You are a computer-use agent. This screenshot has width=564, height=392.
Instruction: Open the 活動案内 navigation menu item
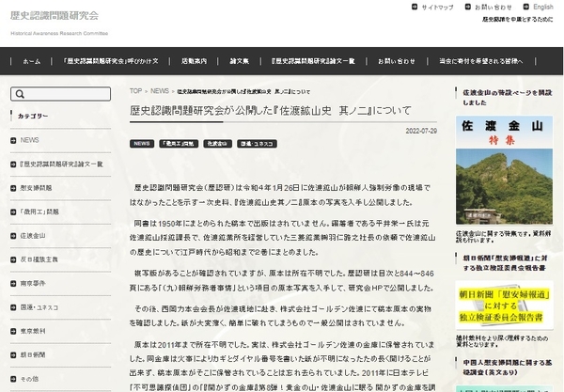tap(194, 61)
